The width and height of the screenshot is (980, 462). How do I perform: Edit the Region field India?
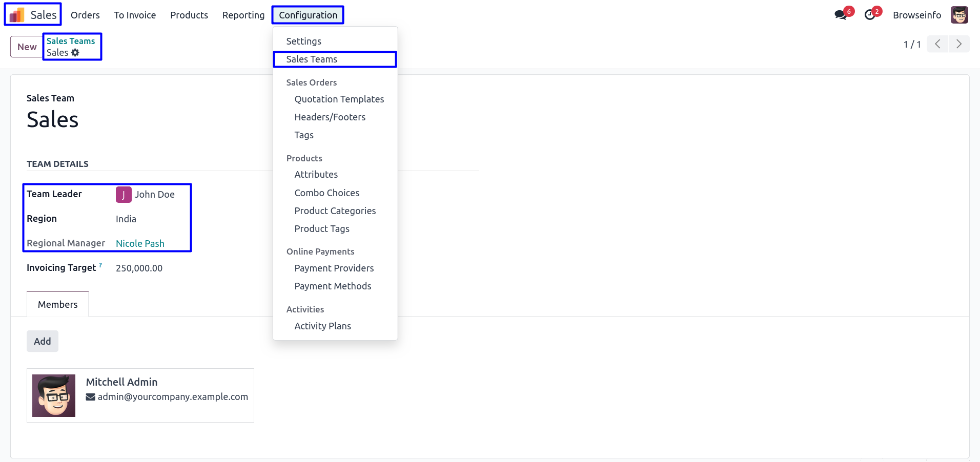(x=126, y=219)
